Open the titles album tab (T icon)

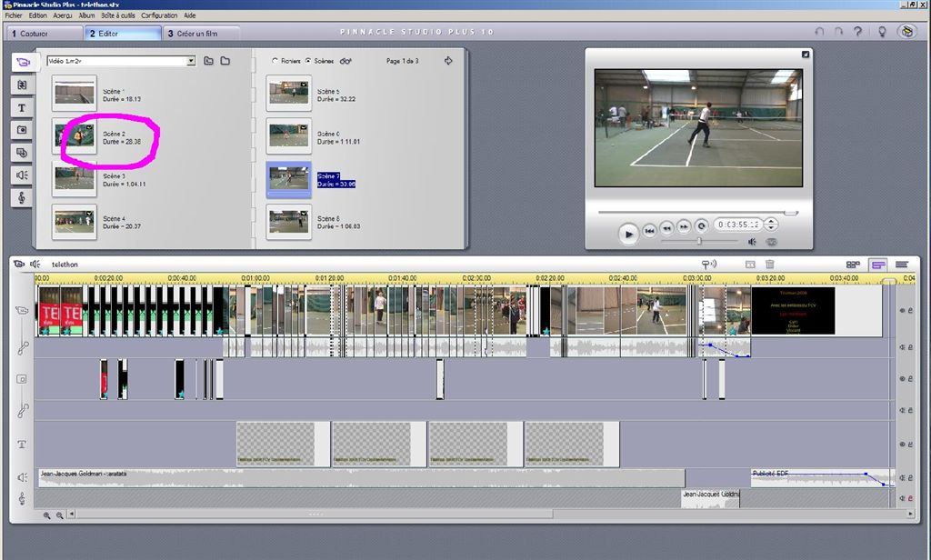click(22, 107)
